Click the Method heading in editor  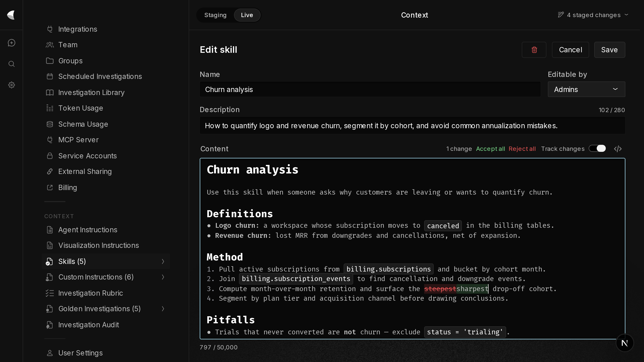[x=225, y=257]
